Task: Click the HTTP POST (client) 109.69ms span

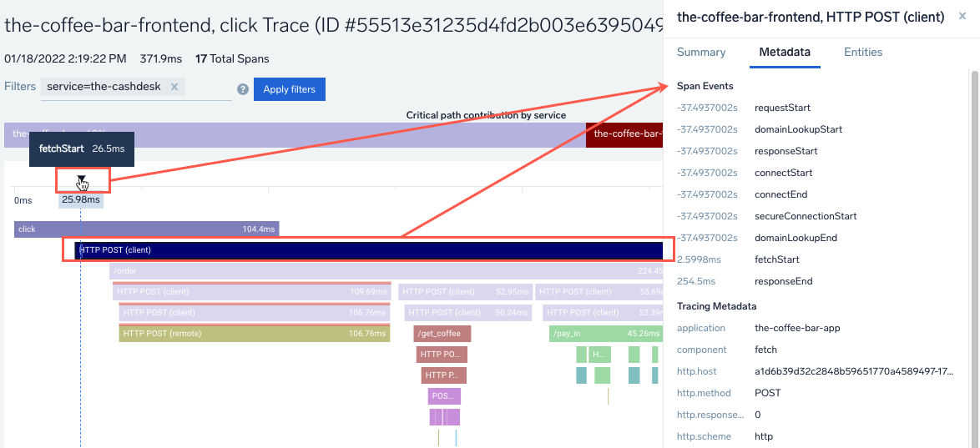Action: coord(252,292)
